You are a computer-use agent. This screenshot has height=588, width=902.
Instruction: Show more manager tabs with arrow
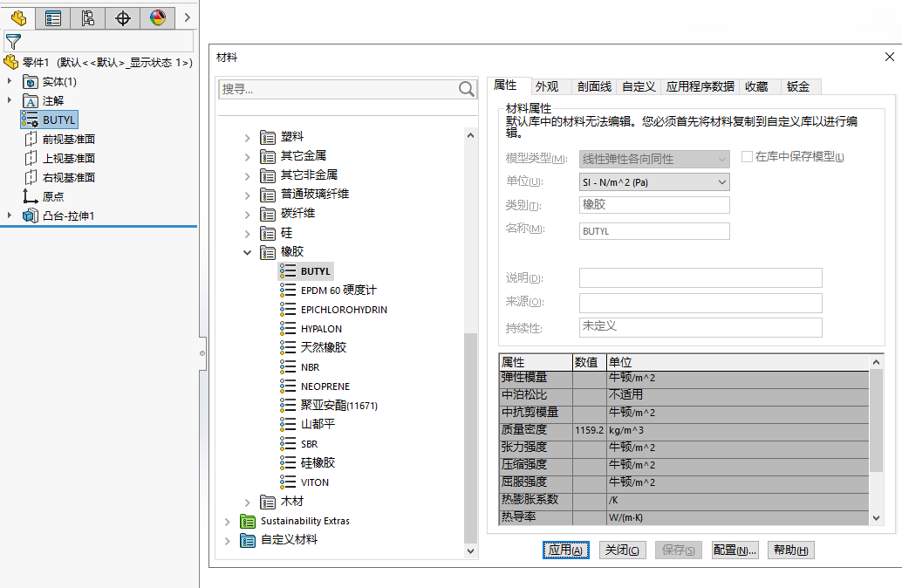[x=187, y=17]
